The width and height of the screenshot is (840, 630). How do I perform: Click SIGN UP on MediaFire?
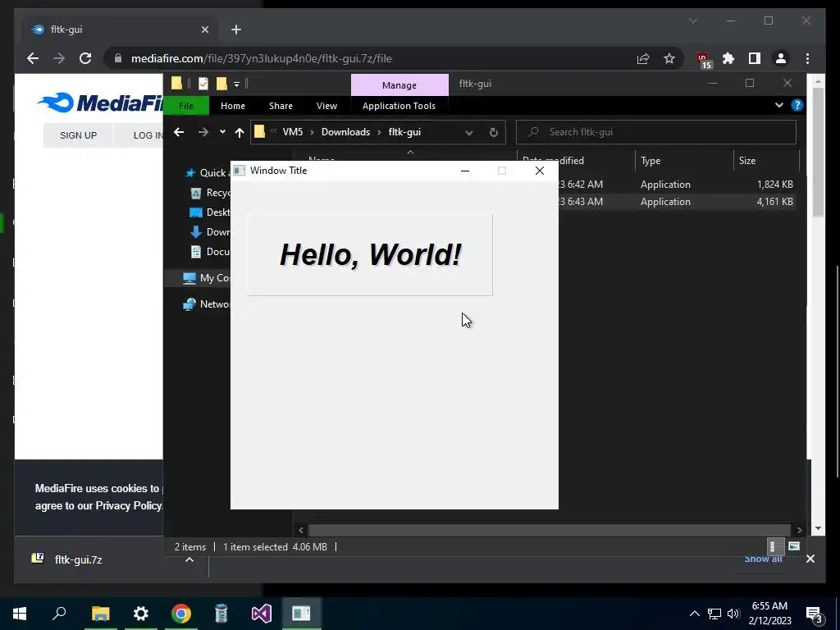click(78, 135)
